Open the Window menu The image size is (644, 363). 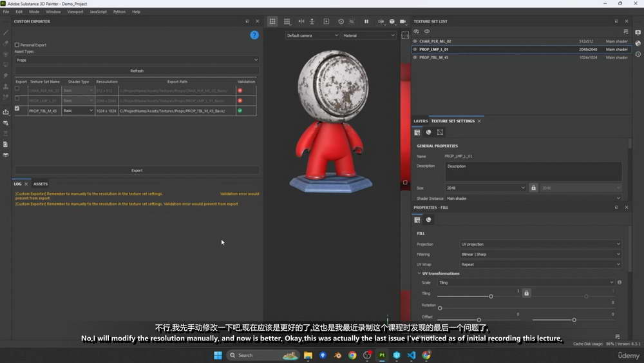tap(53, 12)
